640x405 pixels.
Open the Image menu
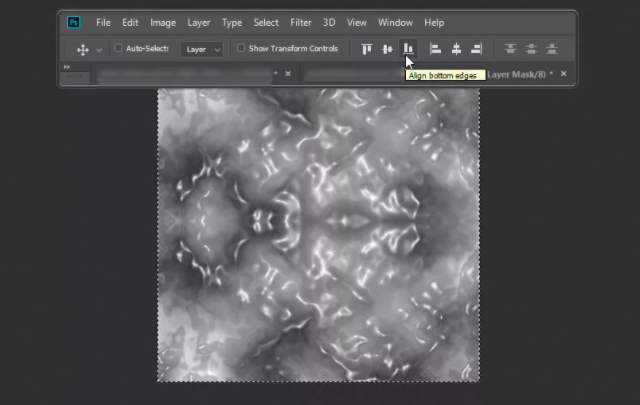click(163, 23)
